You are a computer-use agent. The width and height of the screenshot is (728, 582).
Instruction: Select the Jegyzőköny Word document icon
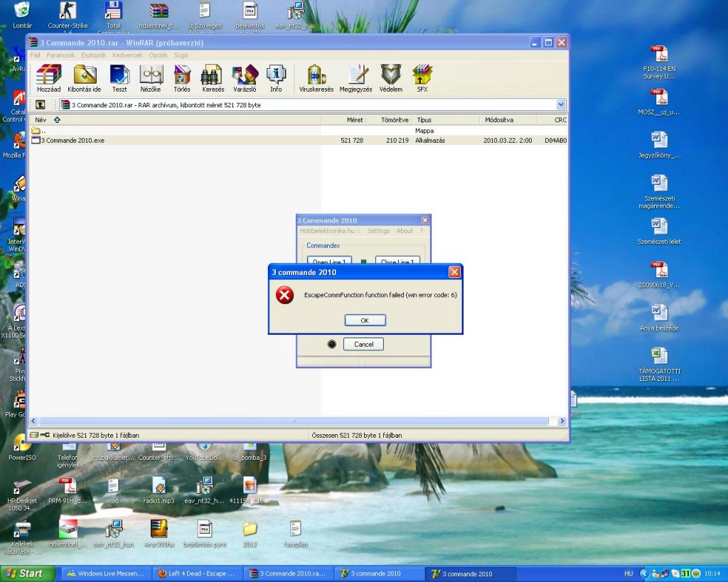coord(659,145)
